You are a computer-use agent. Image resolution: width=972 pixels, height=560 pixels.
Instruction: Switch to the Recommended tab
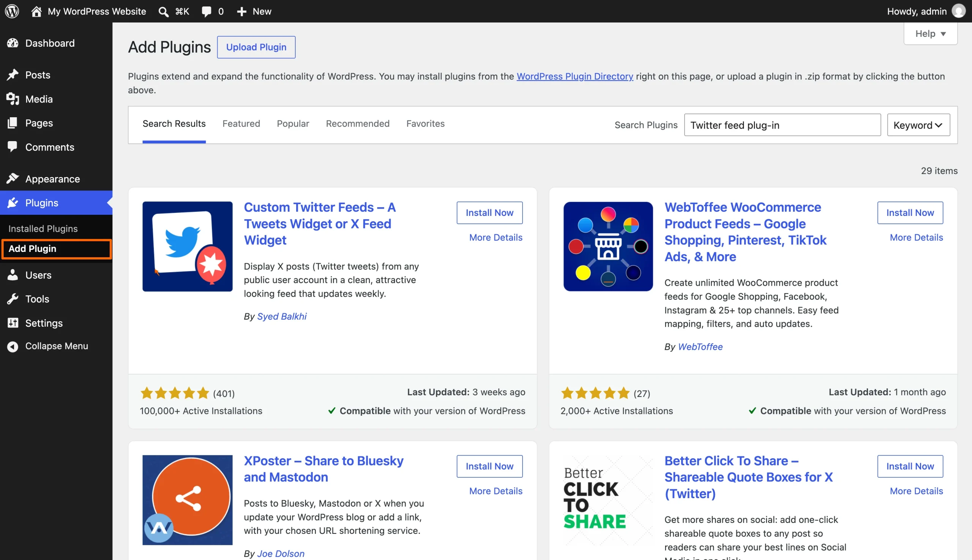[358, 123]
